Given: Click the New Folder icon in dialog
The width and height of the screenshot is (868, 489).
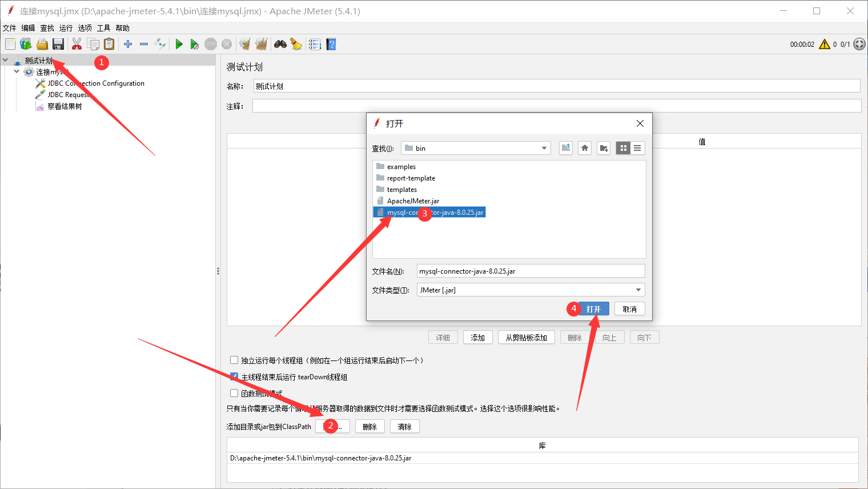Looking at the screenshot, I should tap(604, 148).
